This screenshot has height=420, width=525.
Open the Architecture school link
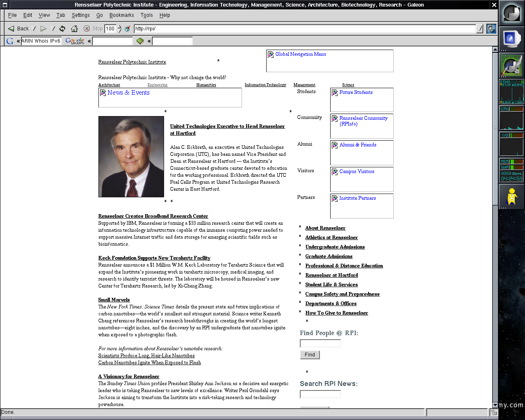pos(109,85)
